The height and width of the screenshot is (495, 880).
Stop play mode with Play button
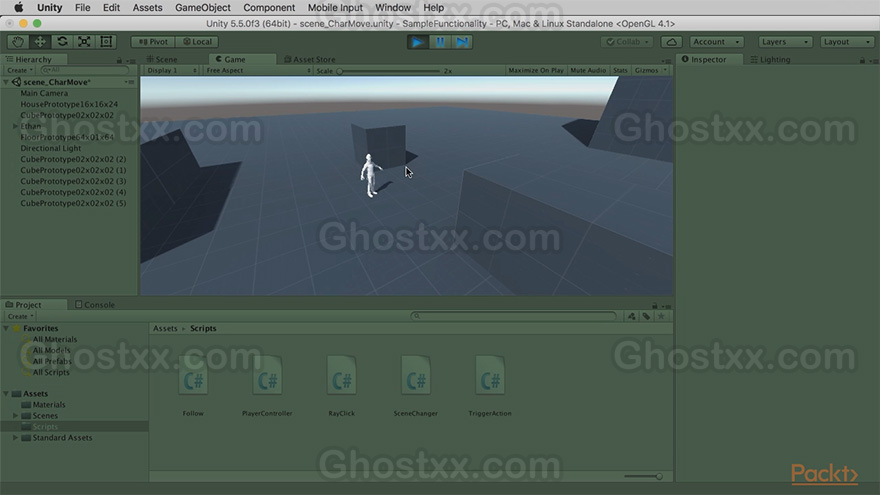click(x=418, y=42)
